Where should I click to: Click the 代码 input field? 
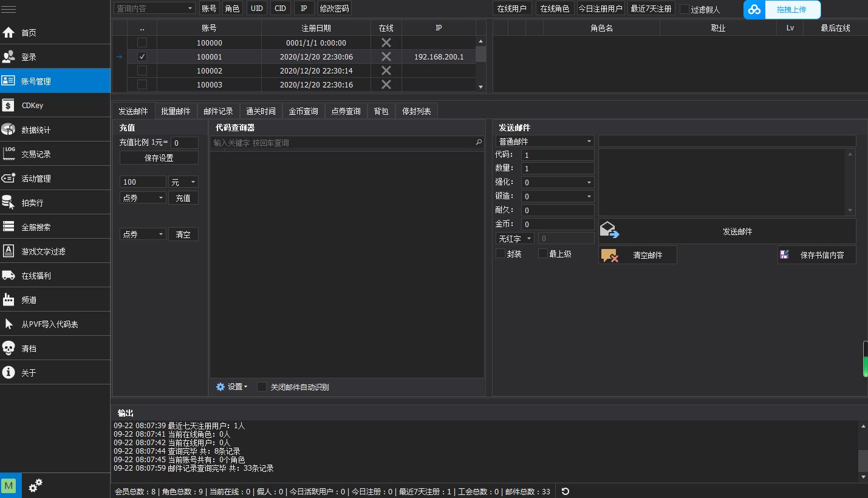pyautogui.click(x=557, y=155)
